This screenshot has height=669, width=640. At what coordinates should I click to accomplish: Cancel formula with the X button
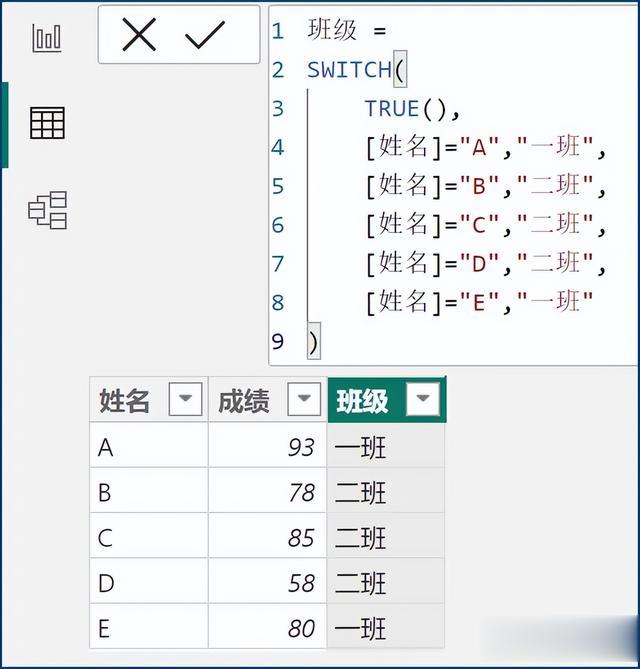click(x=139, y=35)
